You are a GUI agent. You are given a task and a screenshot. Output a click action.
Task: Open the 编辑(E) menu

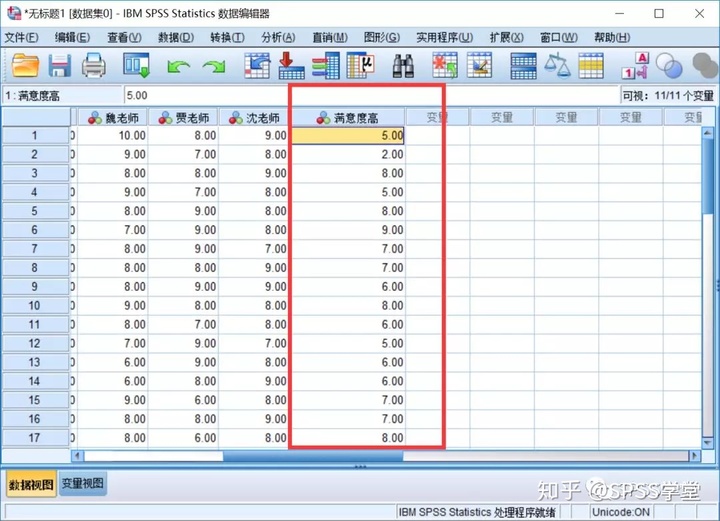[72, 37]
